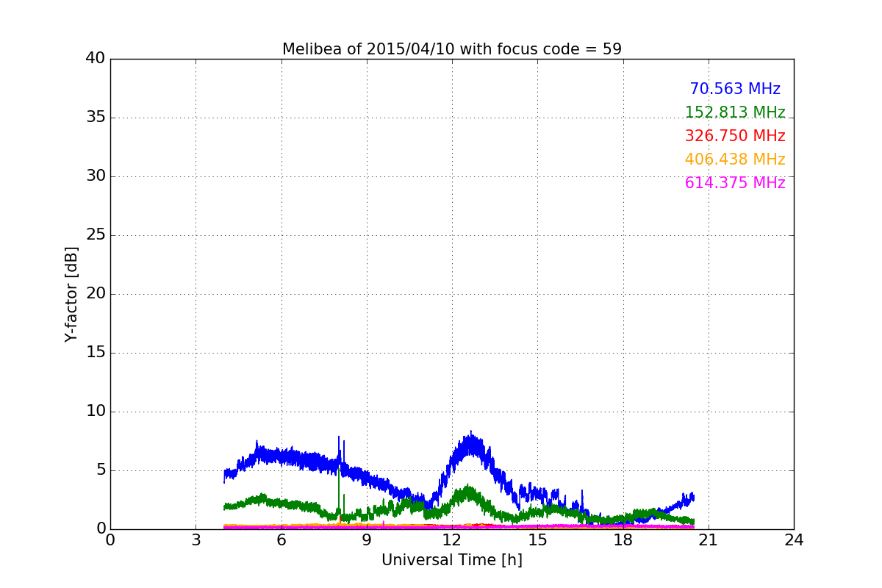Click the x-axis tick label 3
The image size is (882, 588).
click(196, 539)
